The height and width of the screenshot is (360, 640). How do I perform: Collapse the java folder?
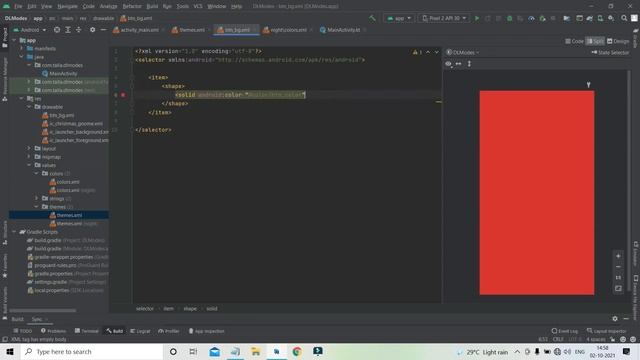pos(22,57)
